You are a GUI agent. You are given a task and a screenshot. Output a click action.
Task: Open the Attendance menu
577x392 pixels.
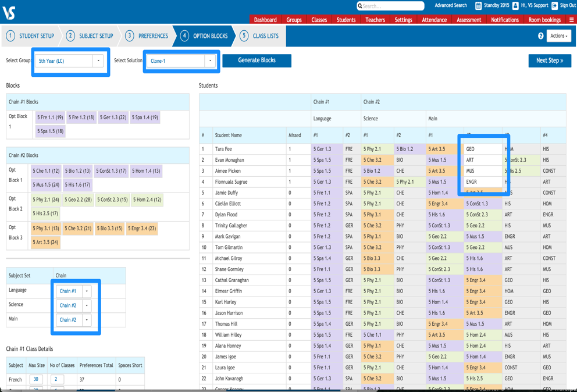click(x=434, y=20)
